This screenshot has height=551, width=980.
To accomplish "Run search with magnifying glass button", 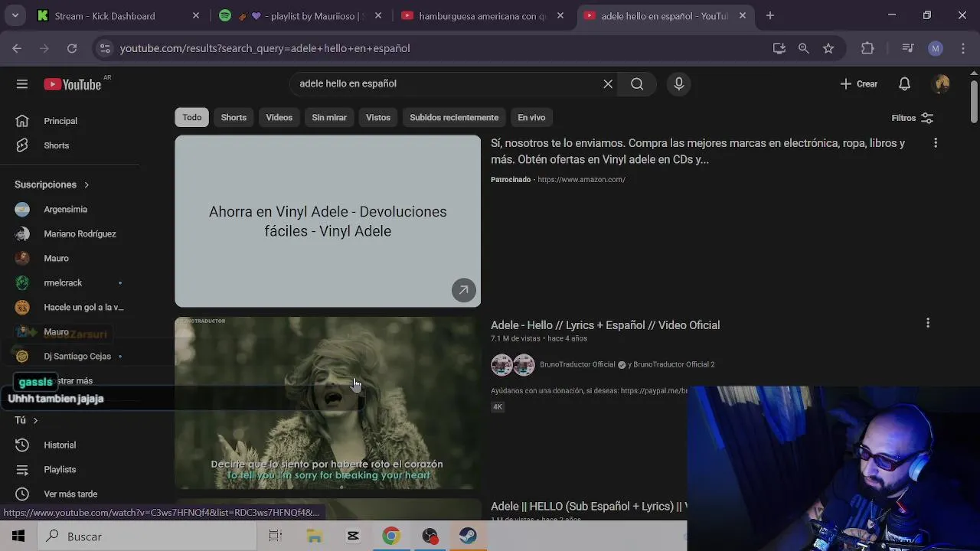I will (x=637, y=84).
